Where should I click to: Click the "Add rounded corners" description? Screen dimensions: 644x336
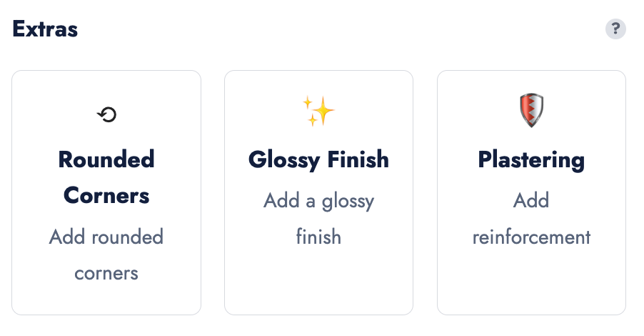pyautogui.click(x=106, y=255)
